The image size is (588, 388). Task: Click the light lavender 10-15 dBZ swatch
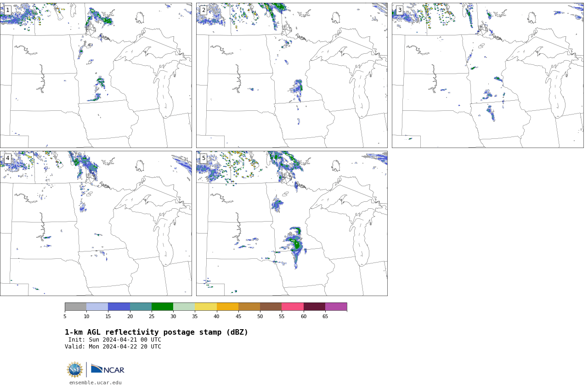(97, 307)
